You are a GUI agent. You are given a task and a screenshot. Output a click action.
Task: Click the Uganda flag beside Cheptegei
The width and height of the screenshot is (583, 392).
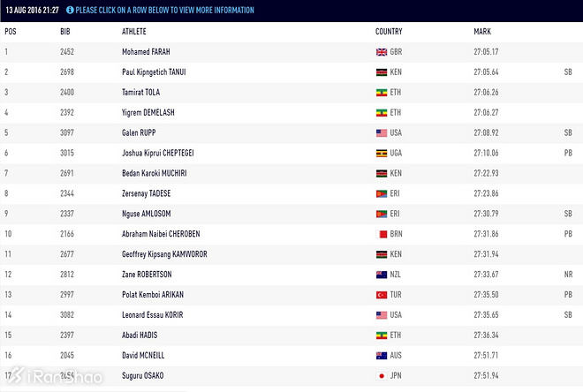click(x=382, y=153)
